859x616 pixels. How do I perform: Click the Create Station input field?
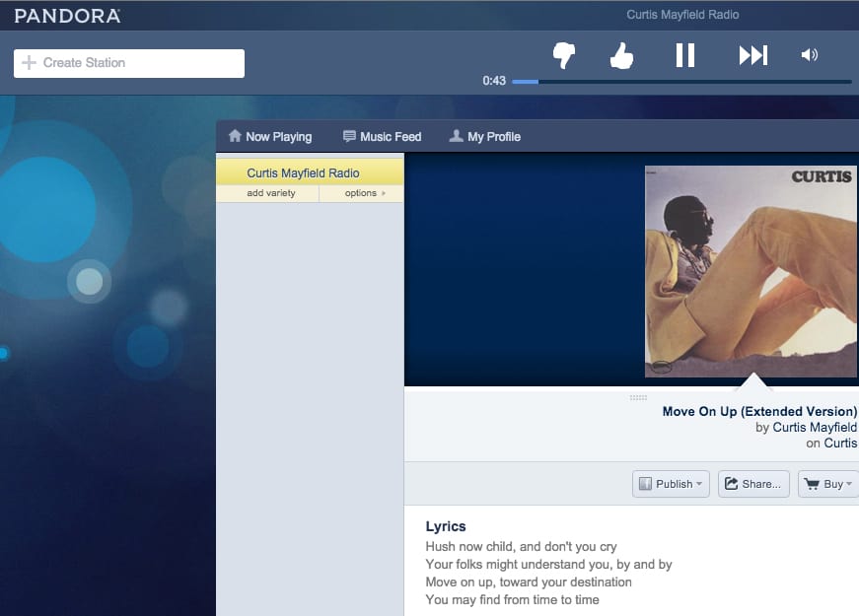[129, 63]
